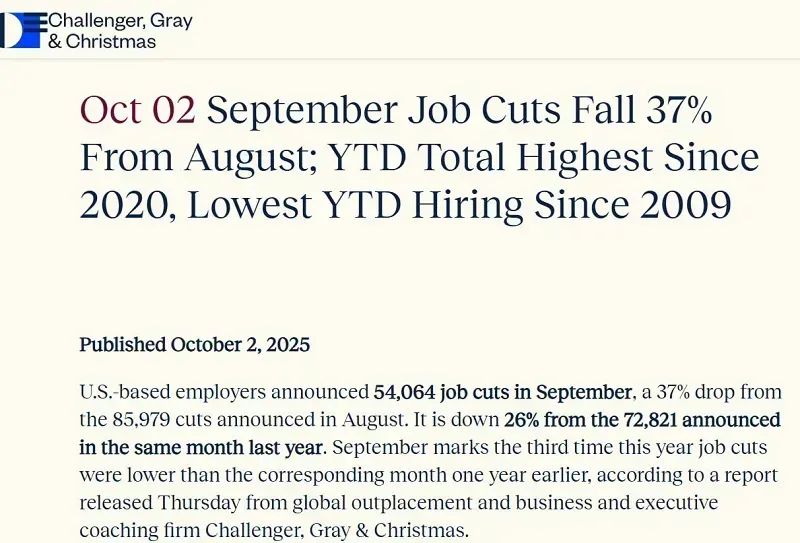Click the opening words "U.S.-based employers announced"

pyautogui.click(x=224, y=392)
